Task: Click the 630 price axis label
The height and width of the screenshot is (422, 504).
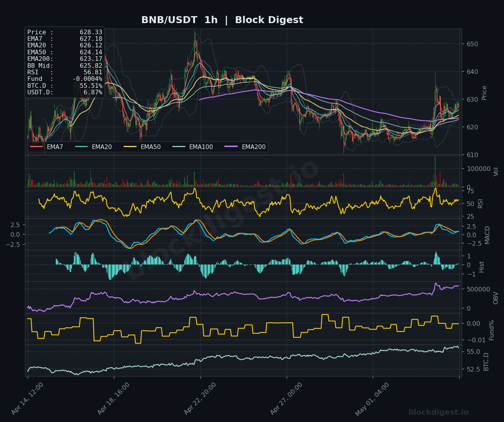Action: click(472, 99)
